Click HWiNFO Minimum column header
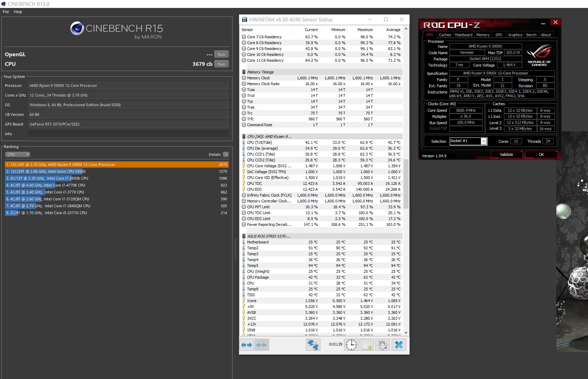588x379 pixels. click(x=333, y=30)
